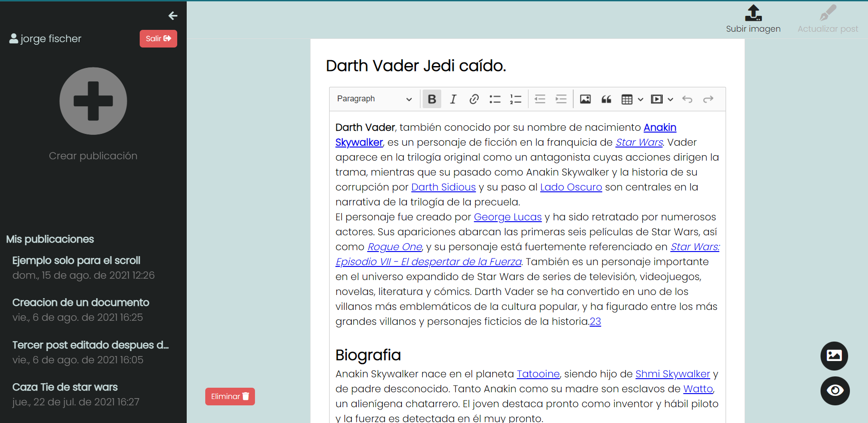Edit the title 'Darth Vader Jedi caído.'
This screenshot has height=423, width=868.
[416, 66]
